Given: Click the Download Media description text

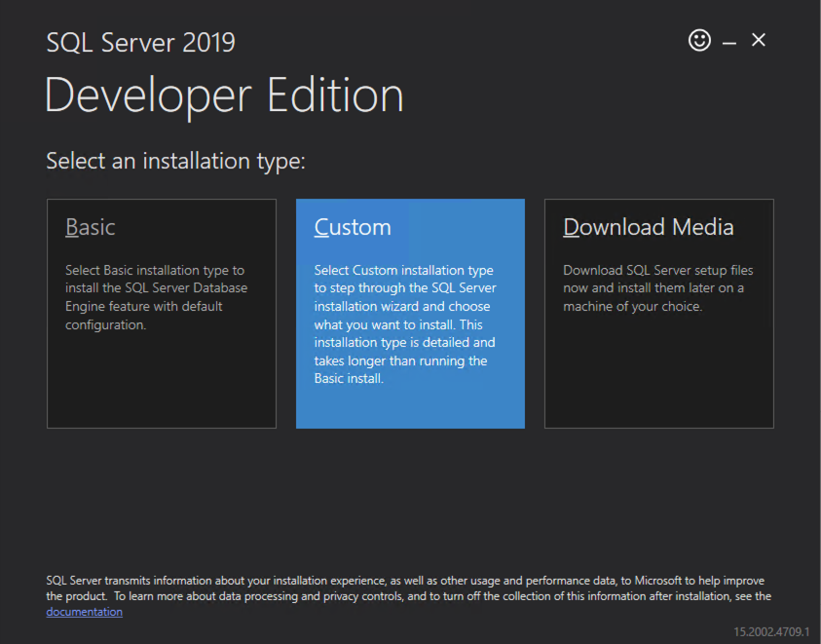Looking at the screenshot, I should 657,288.
